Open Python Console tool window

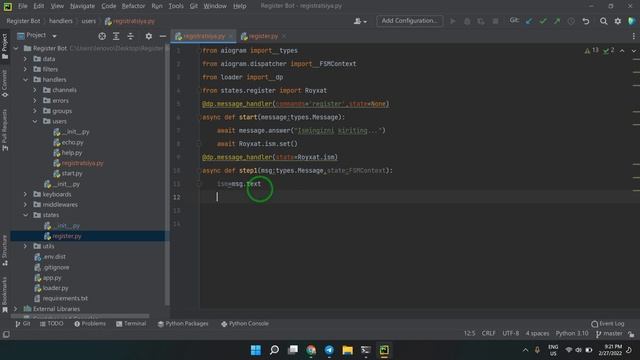pos(245,324)
